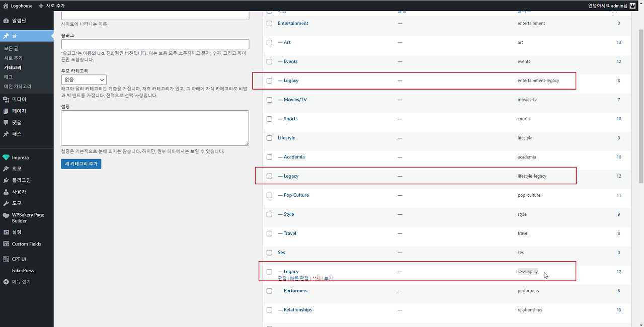Image resolution: width=644 pixels, height=327 pixels.
Task: Click the WPBakery Page Builder icon
Action: click(x=6, y=215)
